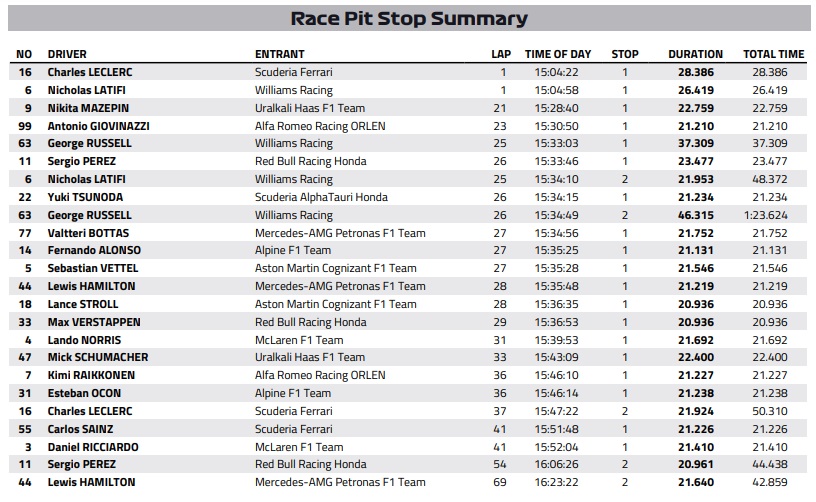Click the 16:23:22 time of day cell
The image size is (816, 502).
558,482
